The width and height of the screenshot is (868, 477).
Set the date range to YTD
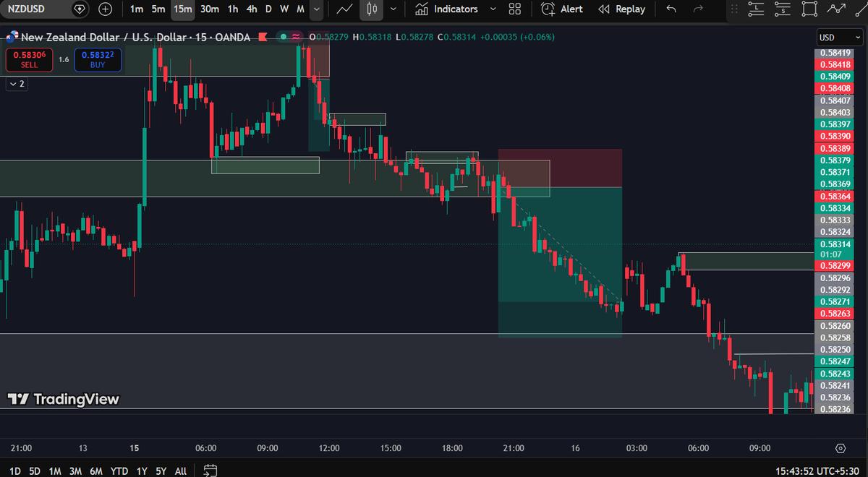click(120, 470)
